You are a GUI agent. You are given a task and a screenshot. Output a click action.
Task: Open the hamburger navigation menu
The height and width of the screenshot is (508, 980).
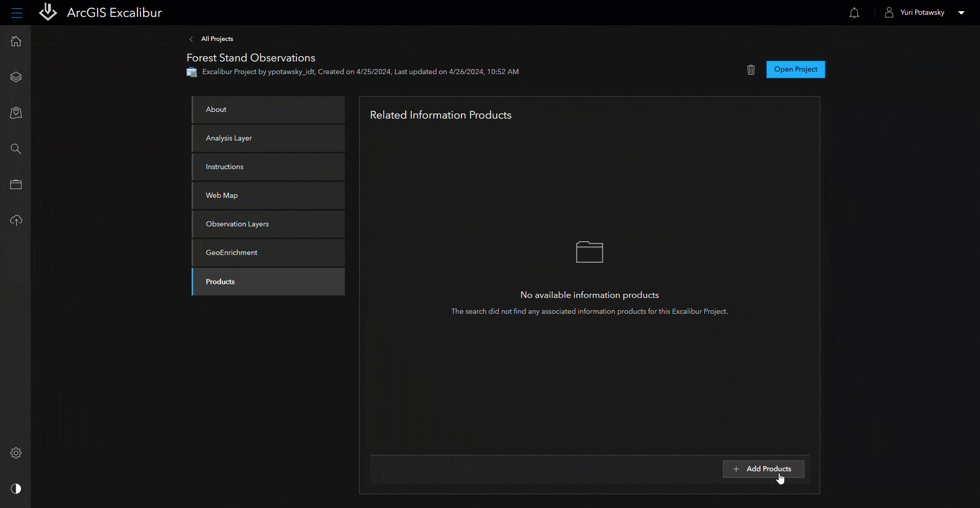click(16, 13)
